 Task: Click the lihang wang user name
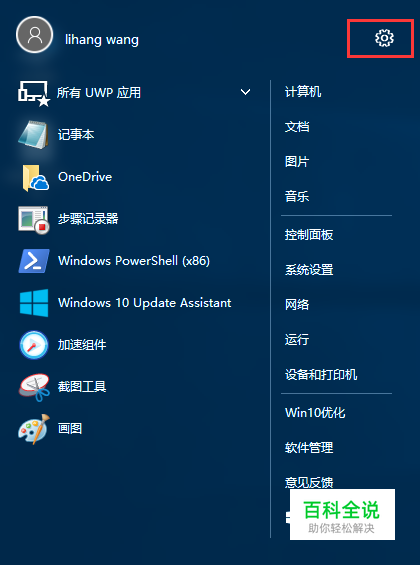(x=102, y=39)
